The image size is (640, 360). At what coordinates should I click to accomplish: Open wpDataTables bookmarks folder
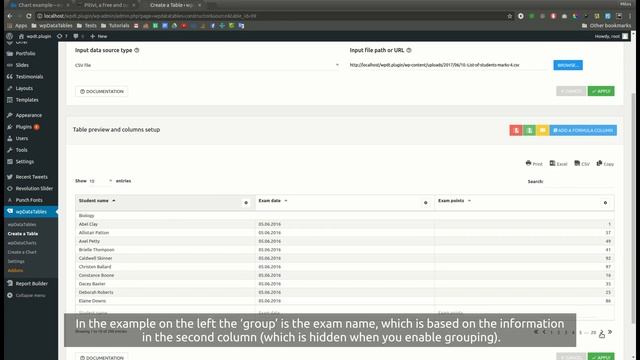pos(52,26)
